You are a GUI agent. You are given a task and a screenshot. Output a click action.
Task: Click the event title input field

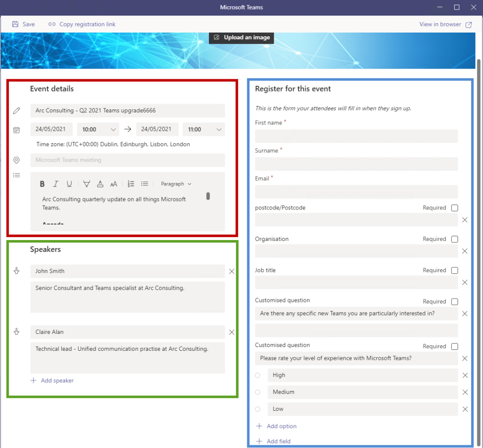point(127,111)
